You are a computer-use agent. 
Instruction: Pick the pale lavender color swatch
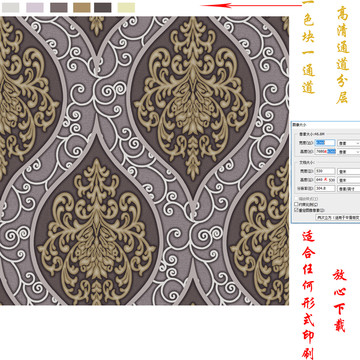click(x=35, y=7)
